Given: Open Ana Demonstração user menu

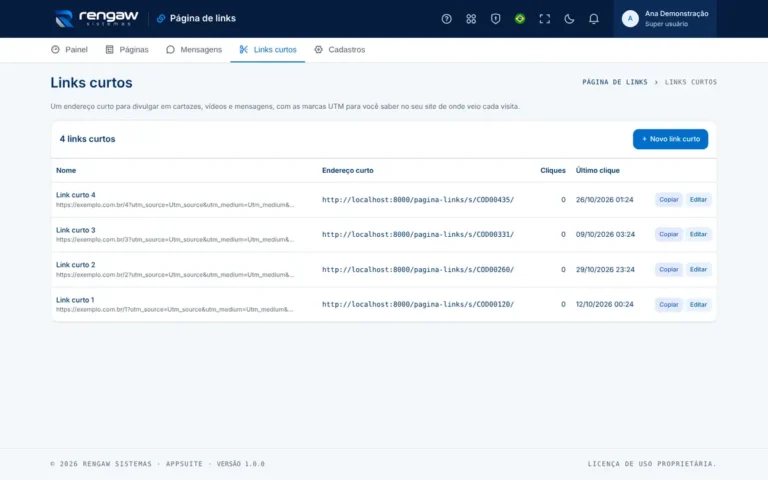Looking at the screenshot, I should pos(665,19).
